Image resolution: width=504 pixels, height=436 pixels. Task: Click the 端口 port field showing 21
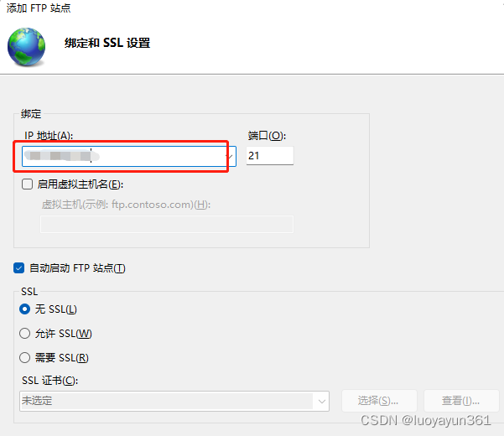pyautogui.click(x=269, y=156)
